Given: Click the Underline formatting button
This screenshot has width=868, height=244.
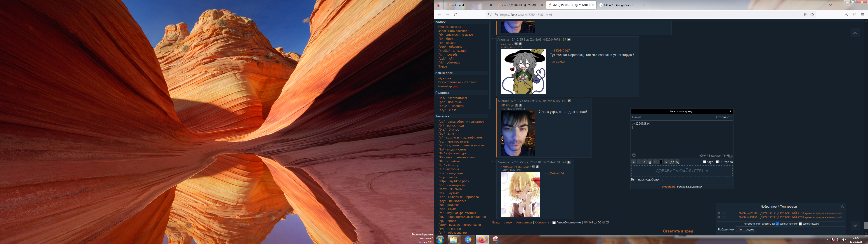Looking at the screenshot, I should tap(650, 162).
